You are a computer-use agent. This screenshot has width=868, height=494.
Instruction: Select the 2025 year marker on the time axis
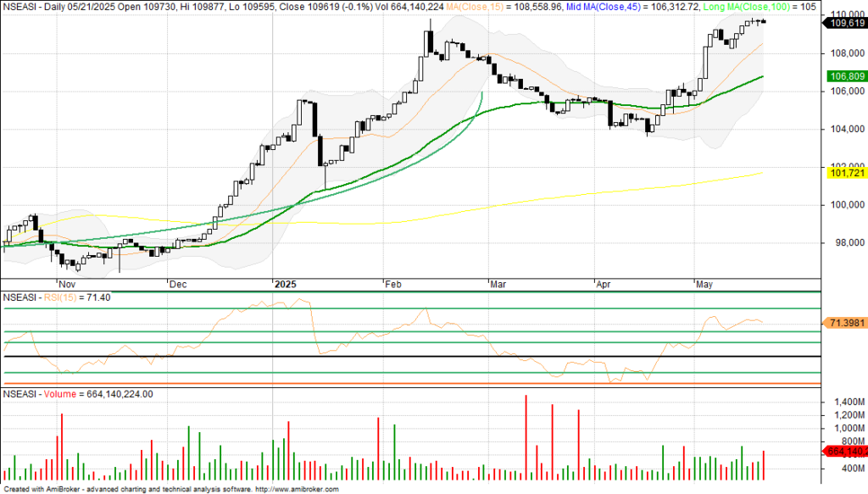point(286,286)
